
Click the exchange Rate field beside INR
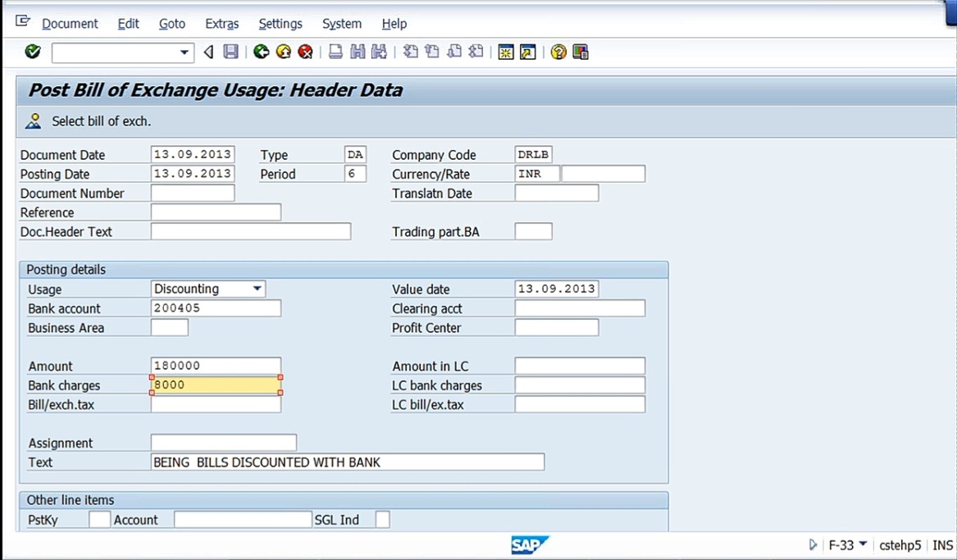[x=603, y=174]
